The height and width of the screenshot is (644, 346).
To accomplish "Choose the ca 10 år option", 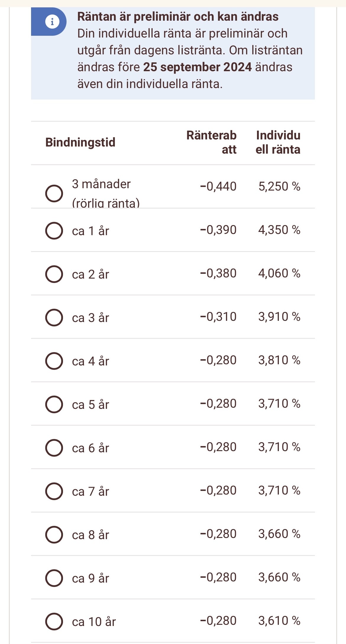I will pos(54,622).
